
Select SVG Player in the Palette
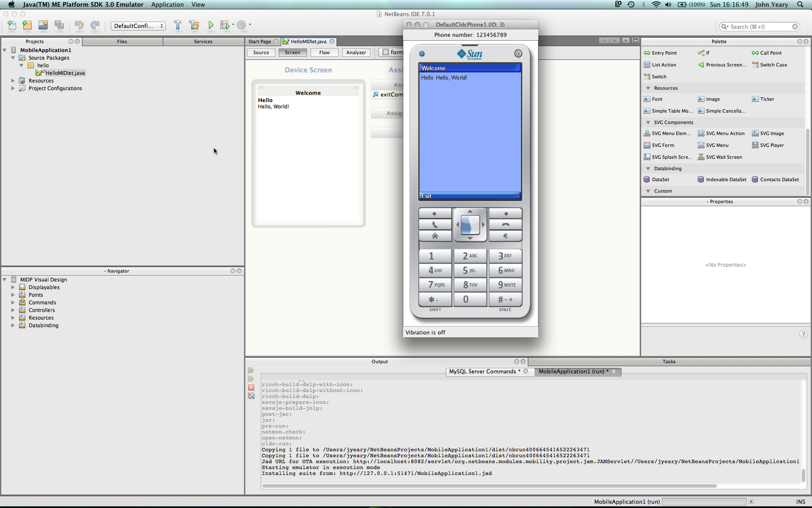[x=768, y=145]
